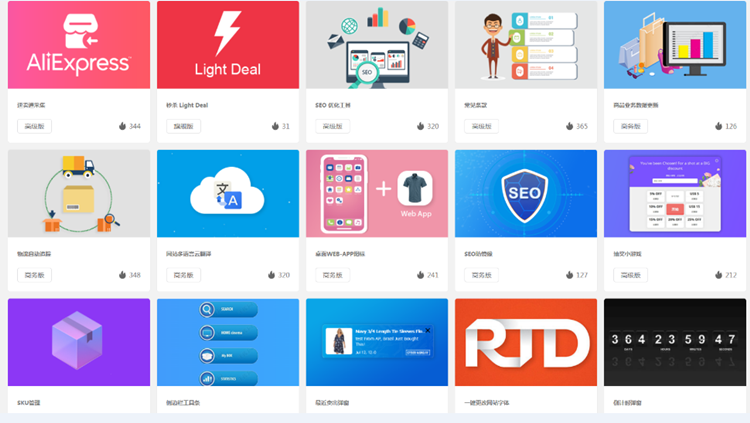Click the flame icon next to 126

[x=718, y=126]
